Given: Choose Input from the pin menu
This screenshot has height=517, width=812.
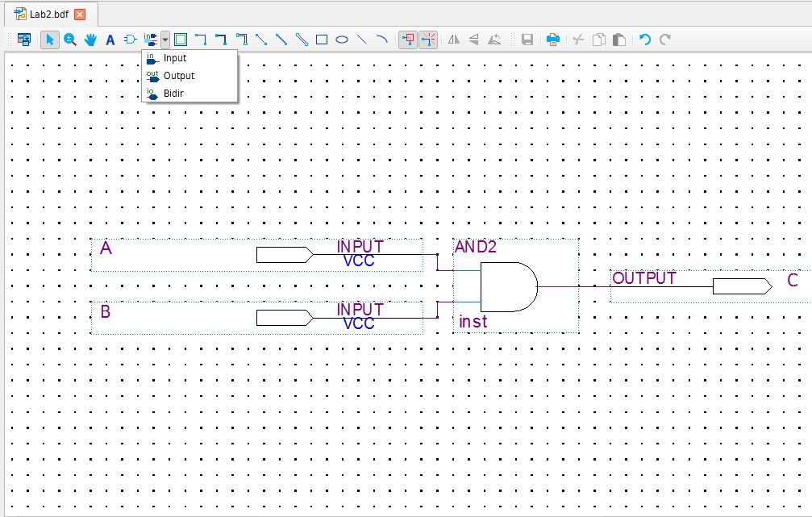Looking at the screenshot, I should pyautogui.click(x=189, y=58).
